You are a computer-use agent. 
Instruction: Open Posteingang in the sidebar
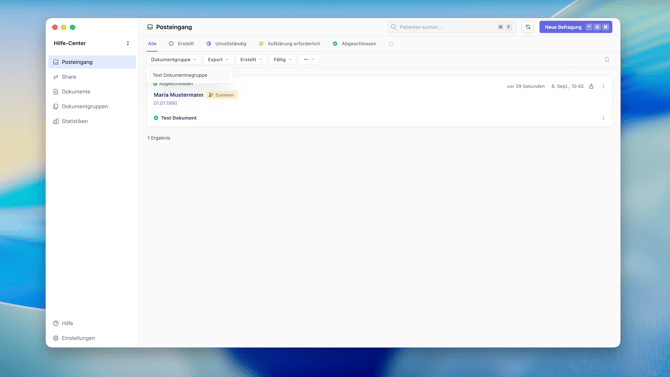pyautogui.click(x=92, y=62)
